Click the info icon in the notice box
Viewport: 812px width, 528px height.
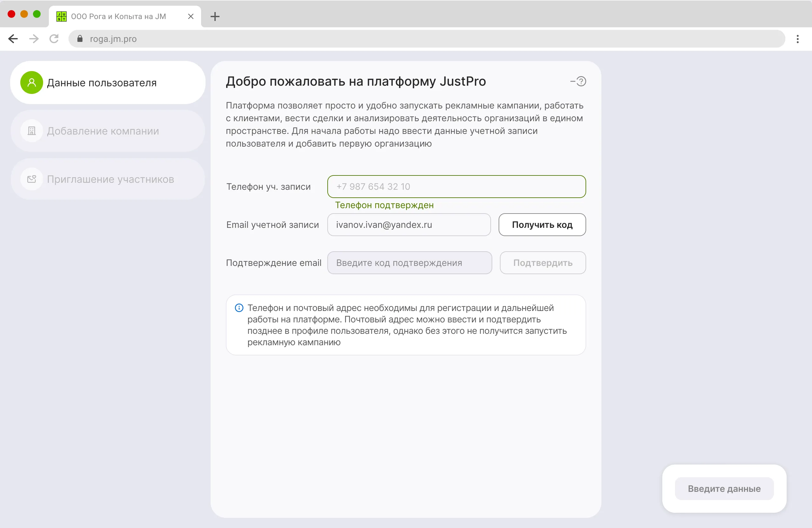pos(239,307)
